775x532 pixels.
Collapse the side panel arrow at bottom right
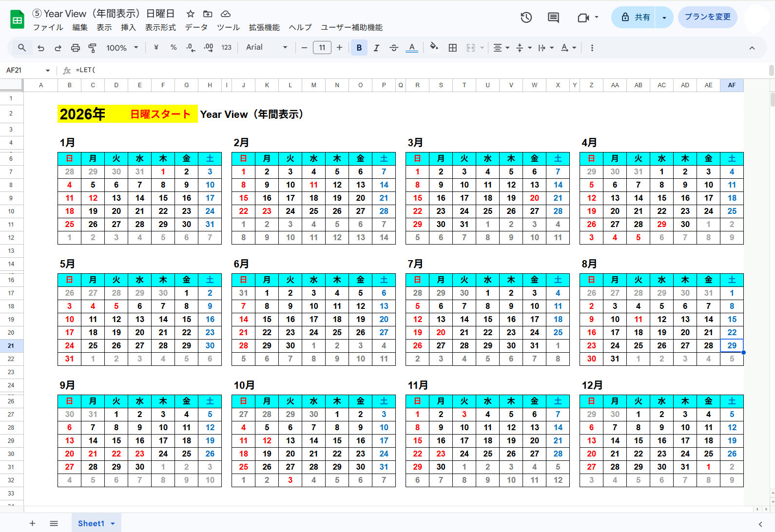760,524
